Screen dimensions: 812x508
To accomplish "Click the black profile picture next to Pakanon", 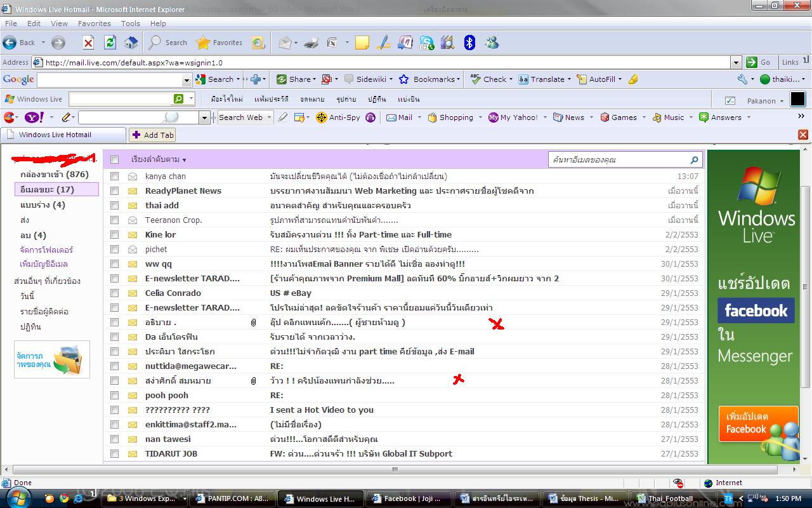I will (x=797, y=100).
